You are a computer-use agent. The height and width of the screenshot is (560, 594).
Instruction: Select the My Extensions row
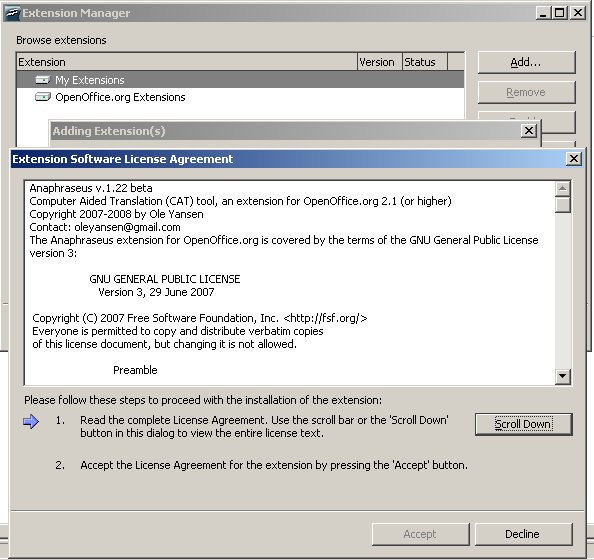[x=241, y=80]
